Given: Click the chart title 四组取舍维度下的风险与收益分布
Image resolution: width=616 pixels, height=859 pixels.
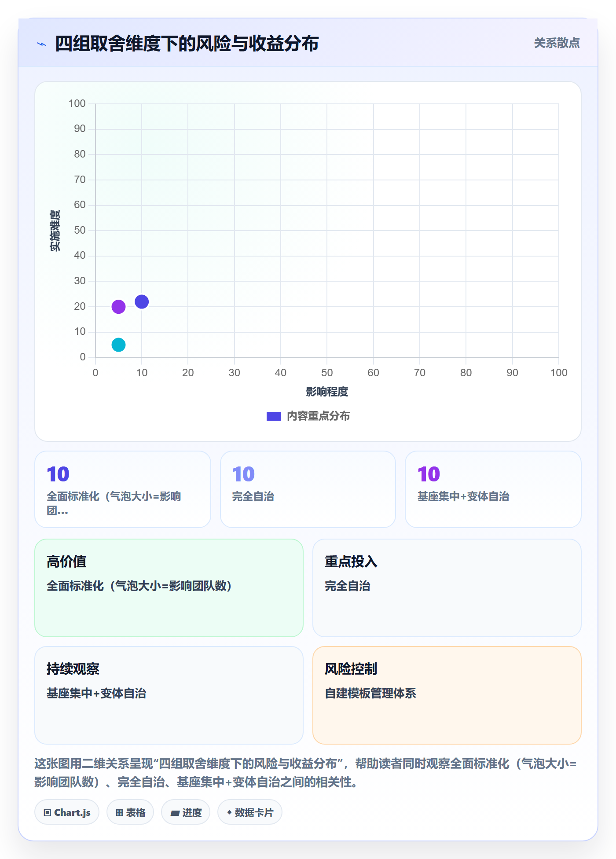Looking at the screenshot, I should point(187,44).
